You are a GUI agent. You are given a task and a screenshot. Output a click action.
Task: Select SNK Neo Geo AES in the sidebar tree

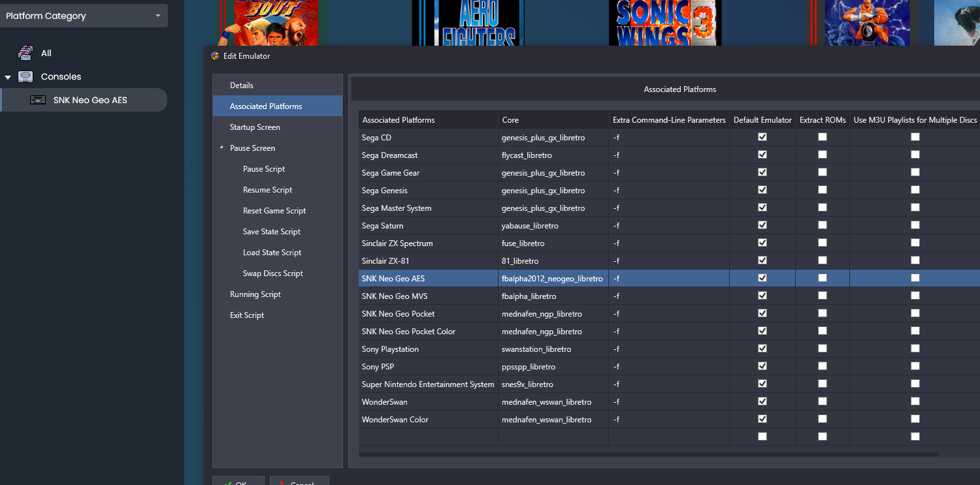pyautogui.click(x=84, y=100)
